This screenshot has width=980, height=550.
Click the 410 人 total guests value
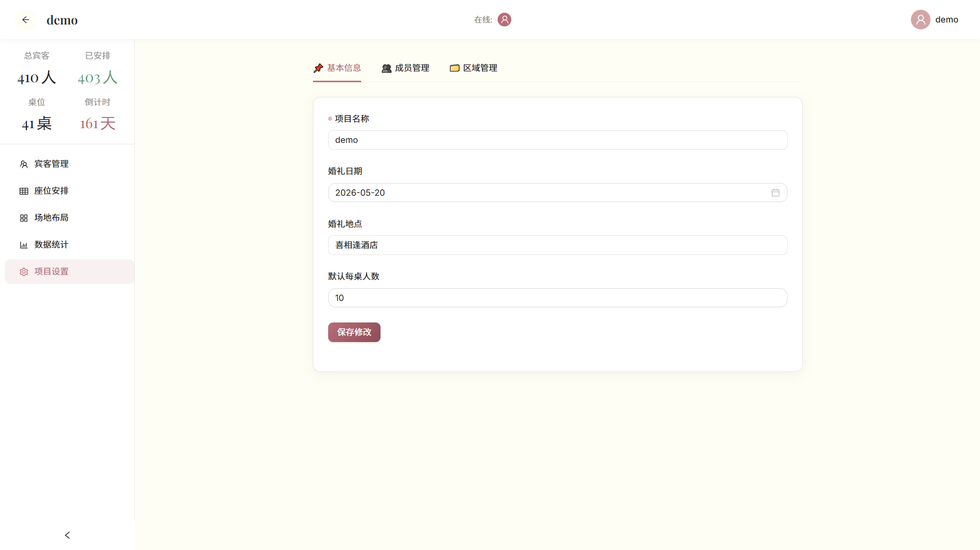pos(37,77)
